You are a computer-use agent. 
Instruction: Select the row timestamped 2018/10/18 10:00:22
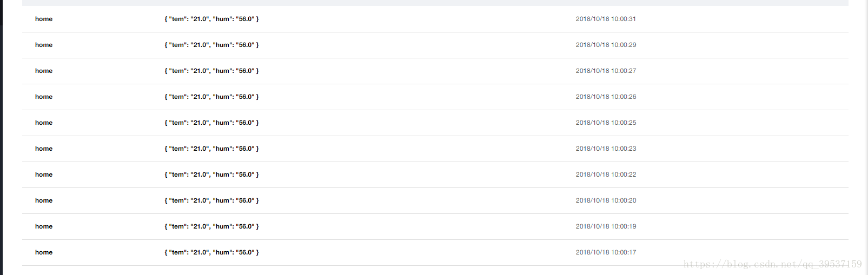[435, 175]
